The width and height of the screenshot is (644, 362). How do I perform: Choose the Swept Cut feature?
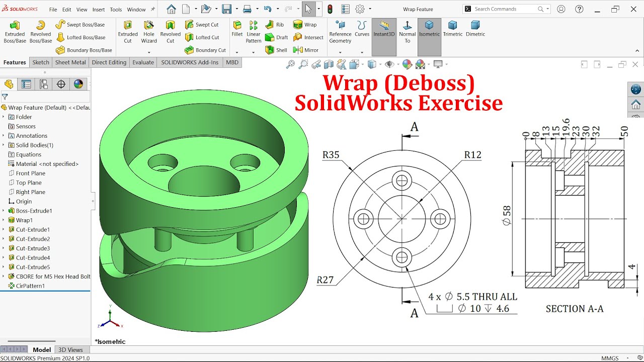coord(202,25)
